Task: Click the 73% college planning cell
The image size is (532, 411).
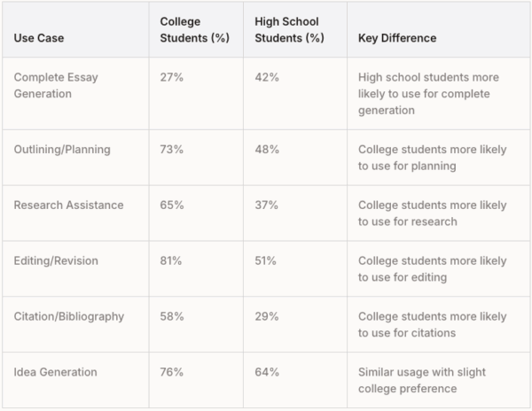Action: [172, 150]
